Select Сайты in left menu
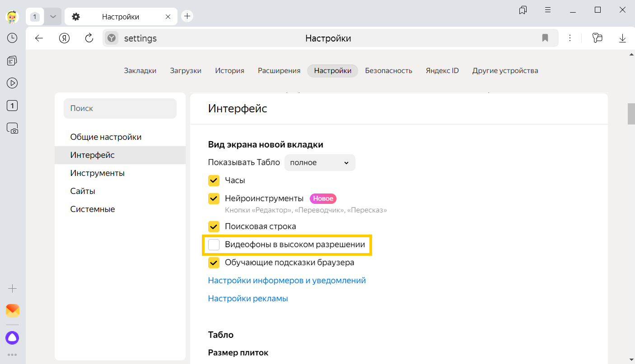This screenshot has width=635, height=364. click(x=120, y=191)
